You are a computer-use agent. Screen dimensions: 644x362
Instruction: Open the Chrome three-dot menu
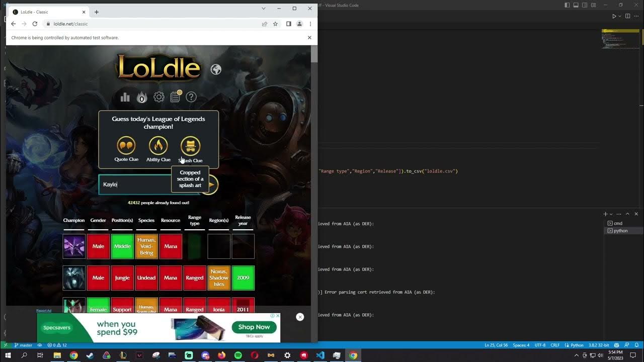310,24
